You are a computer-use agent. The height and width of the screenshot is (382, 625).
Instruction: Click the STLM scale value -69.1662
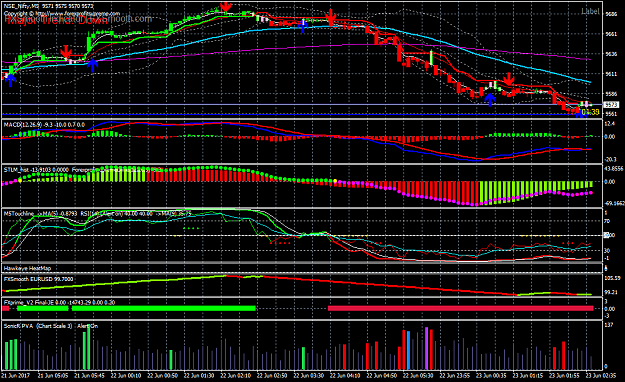click(614, 203)
